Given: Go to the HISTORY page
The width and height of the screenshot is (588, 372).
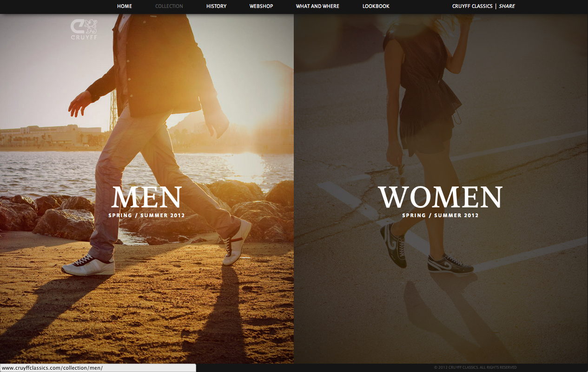Looking at the screenshot, I should click(x=217, y=6).
